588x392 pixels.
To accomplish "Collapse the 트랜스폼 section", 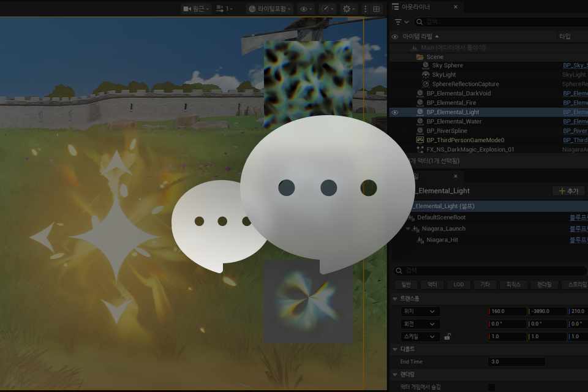I will pos(395,299).
